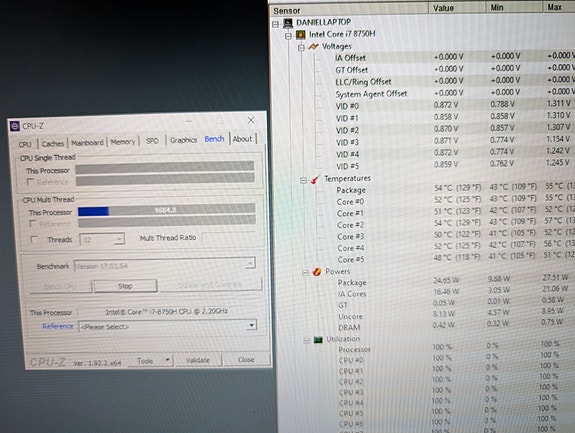
Task: Click the Powers flame icon
Action: (316, 272)
